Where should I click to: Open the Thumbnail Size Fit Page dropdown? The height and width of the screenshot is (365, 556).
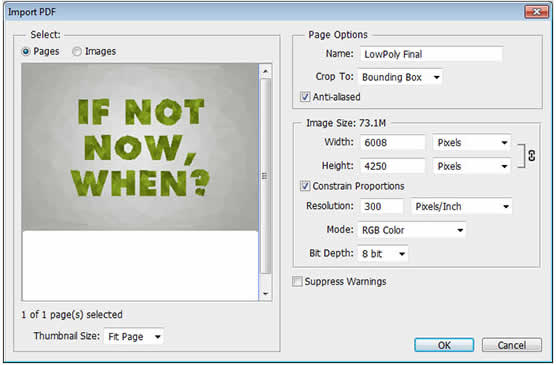(x=134, y=336)
